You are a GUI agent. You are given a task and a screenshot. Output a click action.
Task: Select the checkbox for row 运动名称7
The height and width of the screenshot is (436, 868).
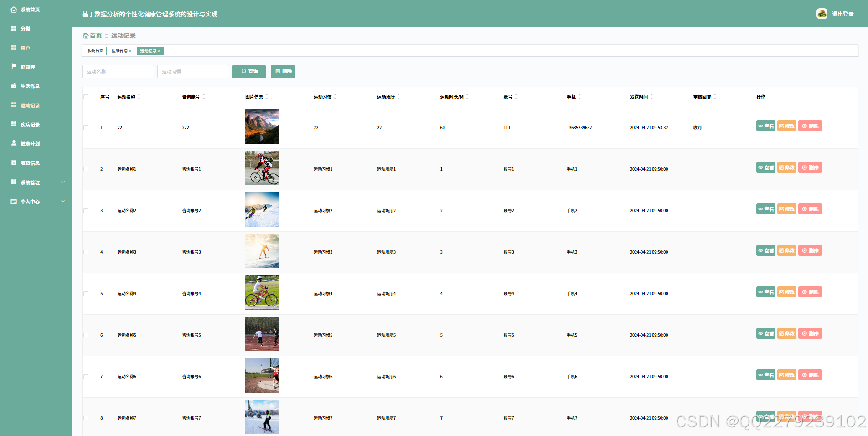point(86,418)
